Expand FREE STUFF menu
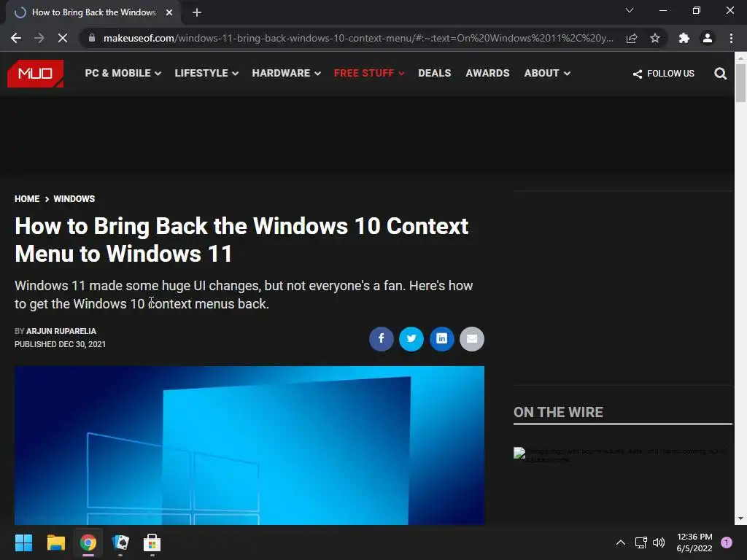The image size is (747, 560). click(x=369, y=74)
